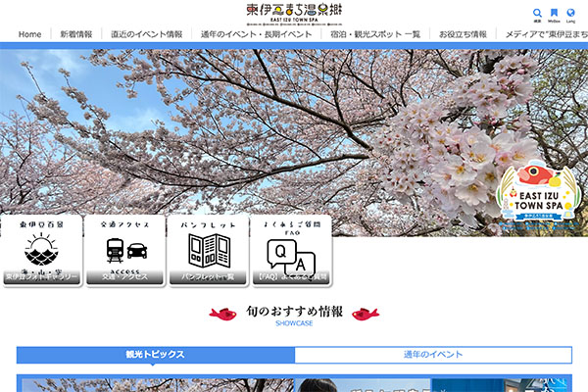The width and height of the screenshot is (588, 392).
Task: Select お役立ち情報 in the navigation
Action: 463,34
